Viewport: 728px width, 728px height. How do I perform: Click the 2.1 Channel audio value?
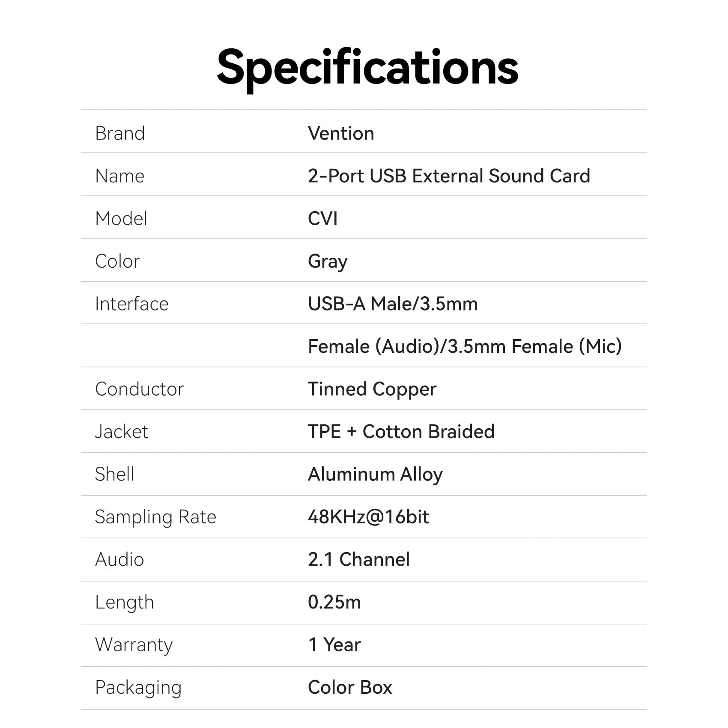359,559
